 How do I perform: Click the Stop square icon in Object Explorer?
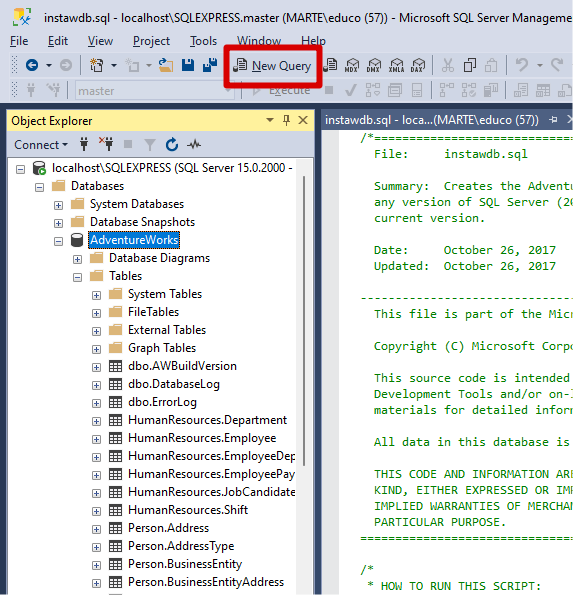(128, 144)
